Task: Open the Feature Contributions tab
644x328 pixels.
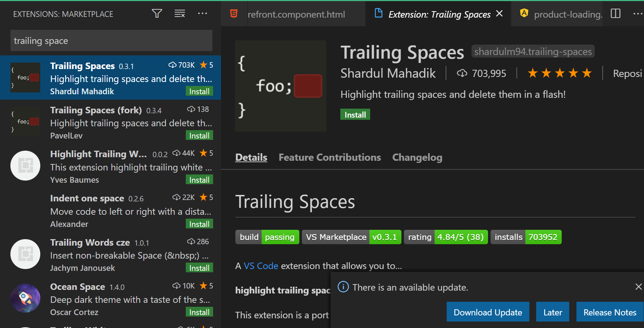Action: pyautogui.click(x=330, y=157)
